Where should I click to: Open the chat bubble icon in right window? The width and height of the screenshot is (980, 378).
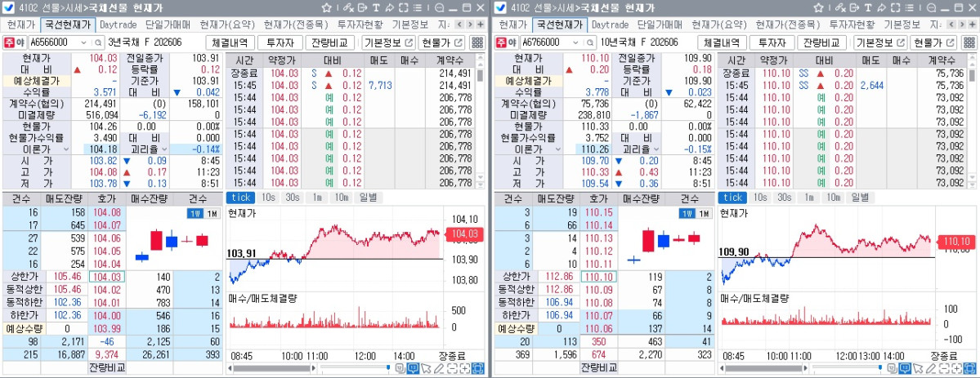(x=932, y=8)
